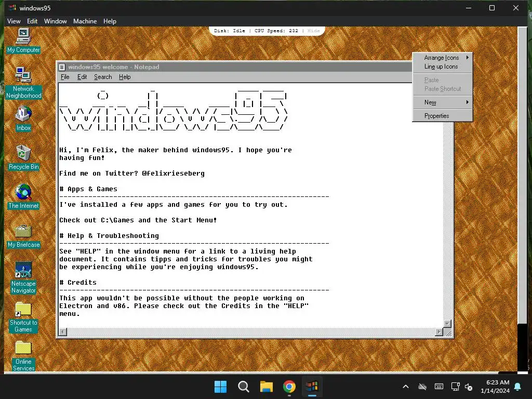The width and height of the screenshot is (532, 399).
Task: Click the display network tray icon
Action: coord(455,387)
